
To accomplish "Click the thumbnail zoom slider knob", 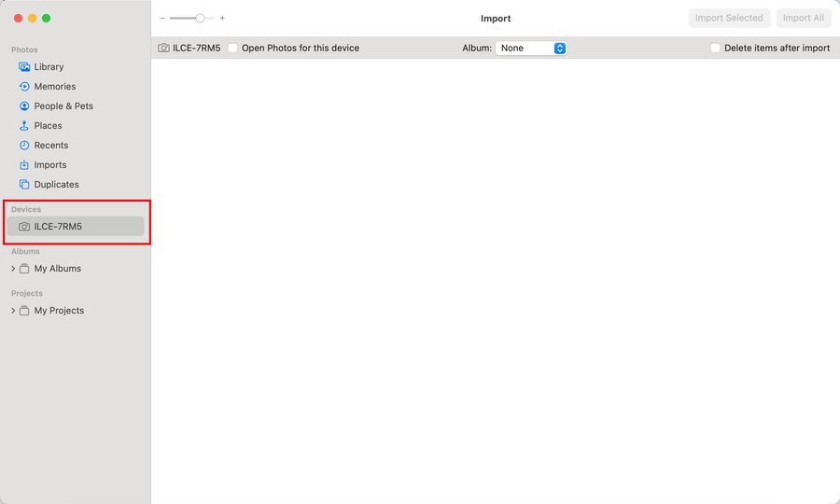I will click(200, 18).
